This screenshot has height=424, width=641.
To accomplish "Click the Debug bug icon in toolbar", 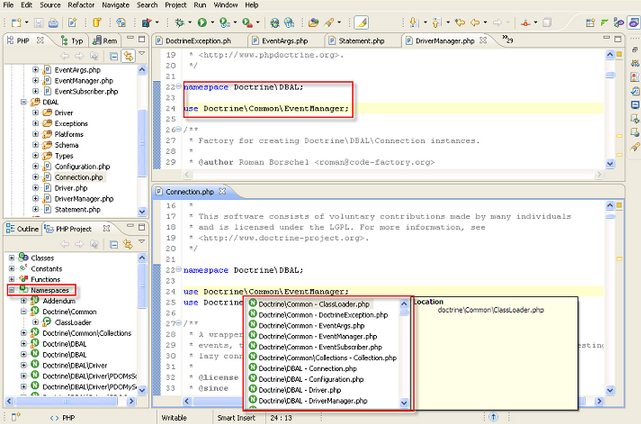I will (x=179, y=22).
